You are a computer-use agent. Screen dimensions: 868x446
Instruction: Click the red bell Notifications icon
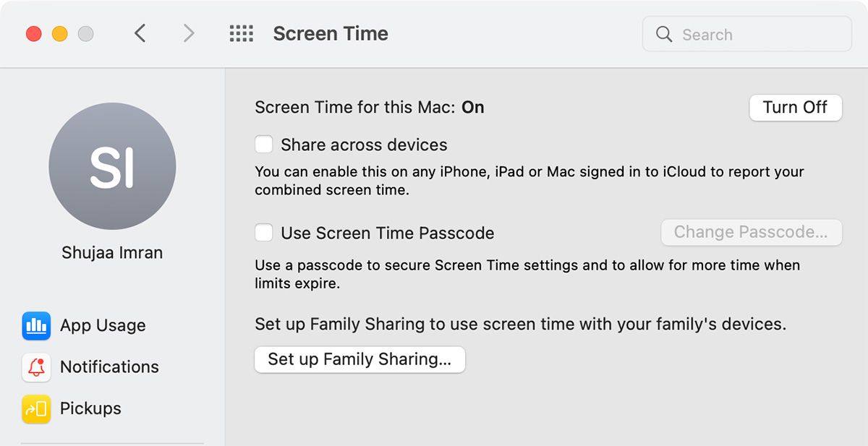(x=36, y=367)
